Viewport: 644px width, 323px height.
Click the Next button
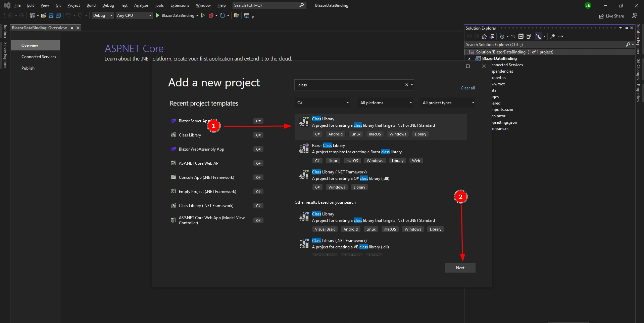click(x=460, y=268)
